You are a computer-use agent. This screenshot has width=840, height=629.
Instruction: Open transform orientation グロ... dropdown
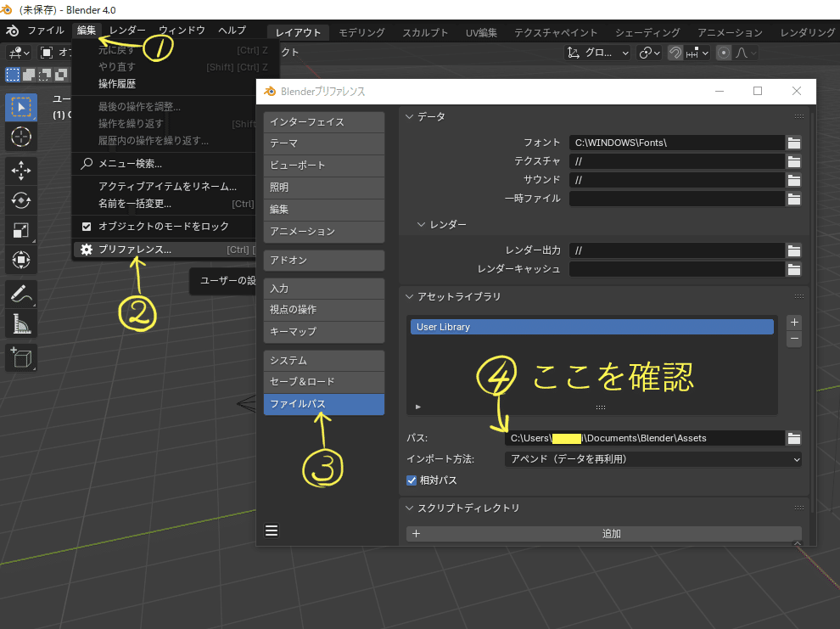coord(598,53)
